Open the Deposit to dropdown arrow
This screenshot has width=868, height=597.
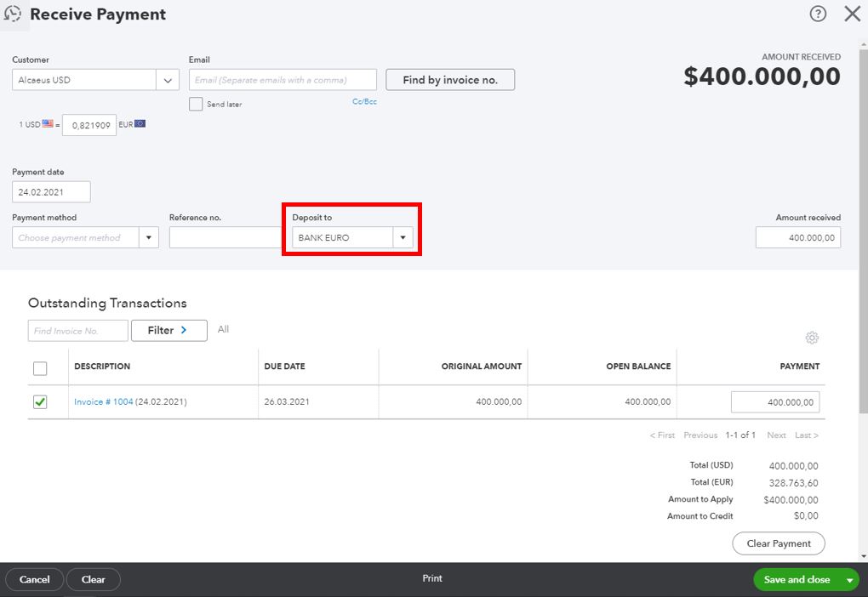(x=403, y=237)
